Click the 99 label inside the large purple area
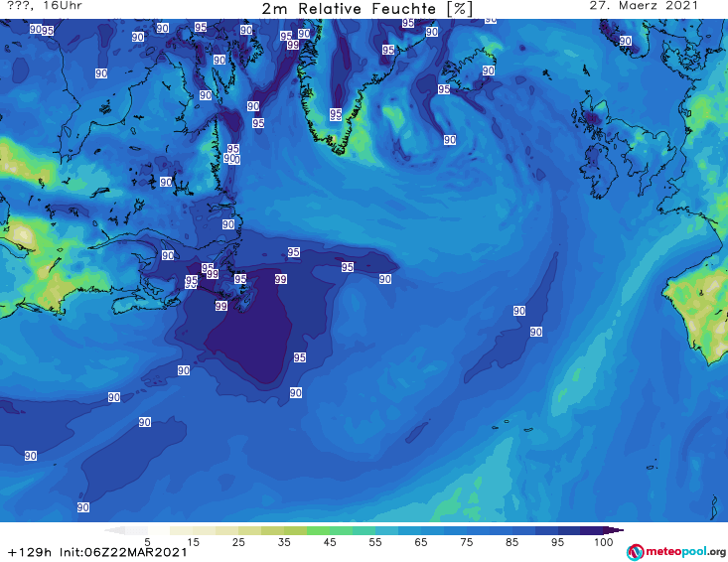 pos(280,279)
